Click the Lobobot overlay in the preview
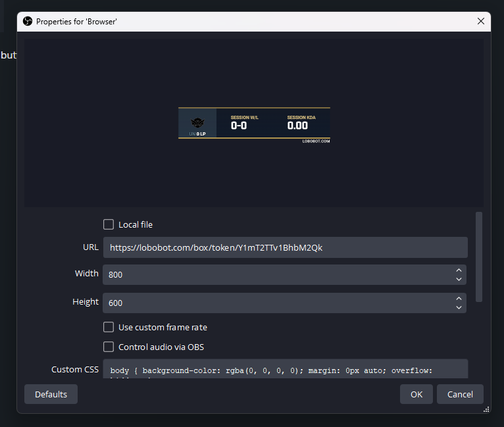 tap(254, 124)
